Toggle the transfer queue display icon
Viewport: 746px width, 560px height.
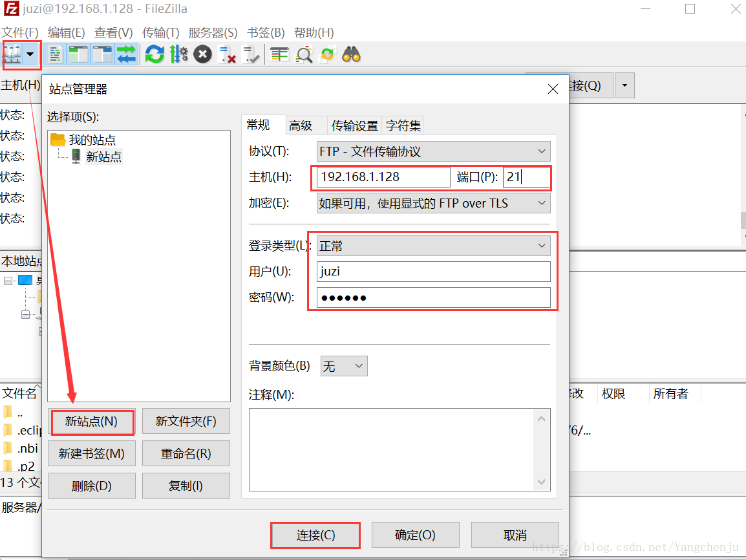pos(127,54)
